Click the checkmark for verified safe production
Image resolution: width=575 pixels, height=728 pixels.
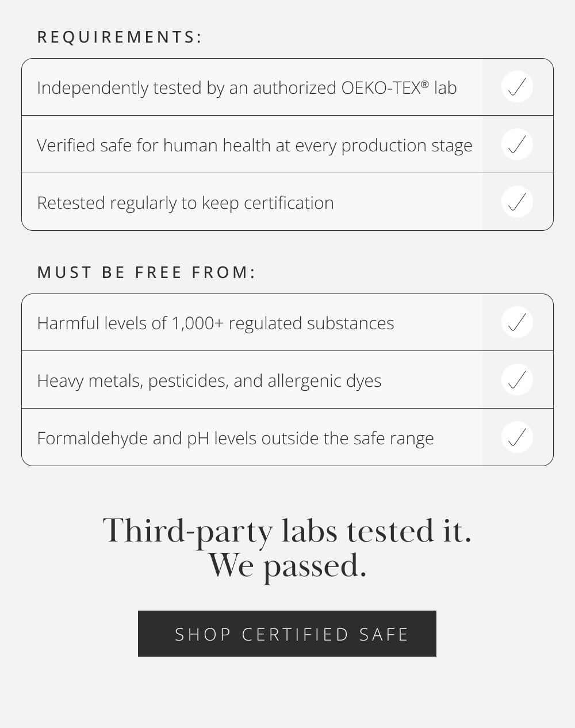(x=517, y=144)
